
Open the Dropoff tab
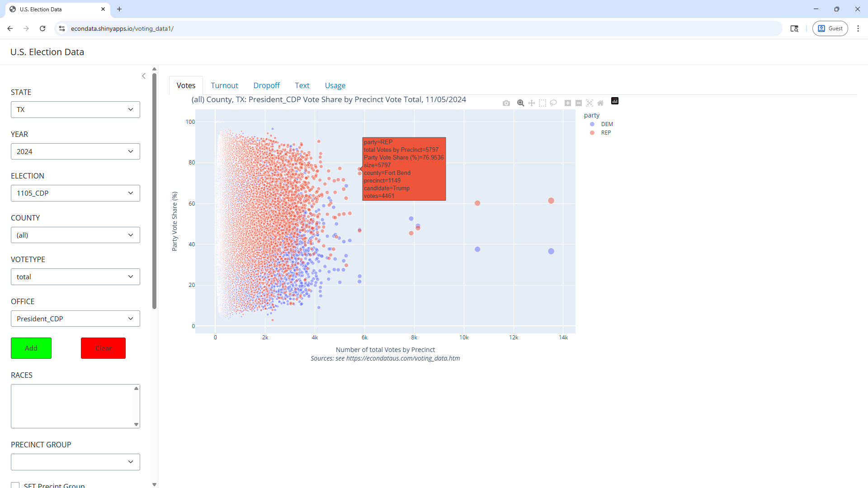[266, 85]
